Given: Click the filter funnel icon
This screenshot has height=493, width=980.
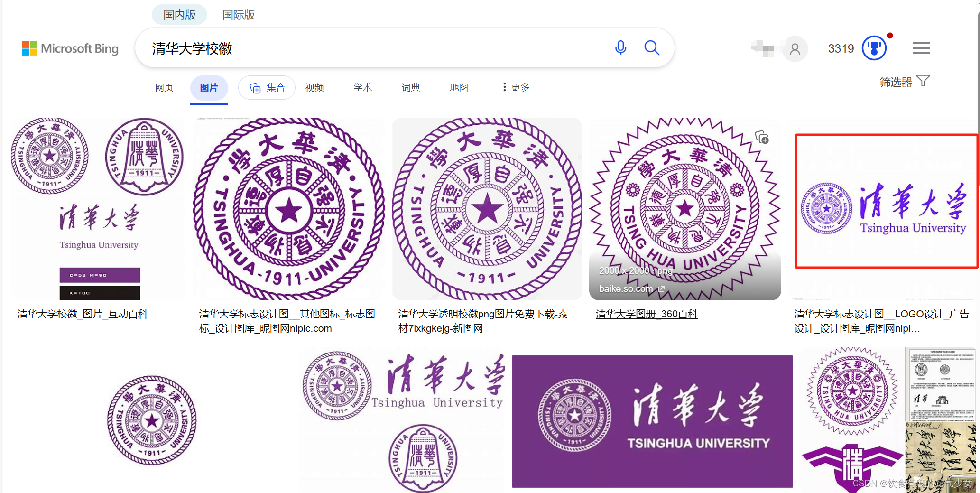Looking at the screenshot, I should click(x=923, y=81).
